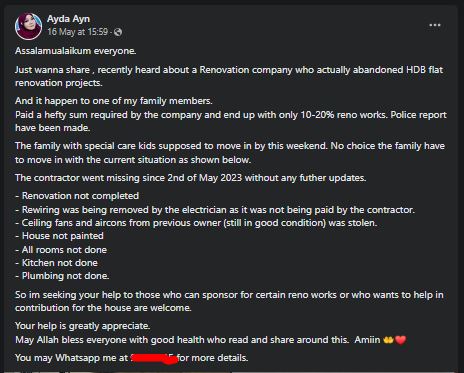The width and height of the screenshot is (464, 373).
Task: Click the red redacted Whatsapp number
Action: coord(154,359)
